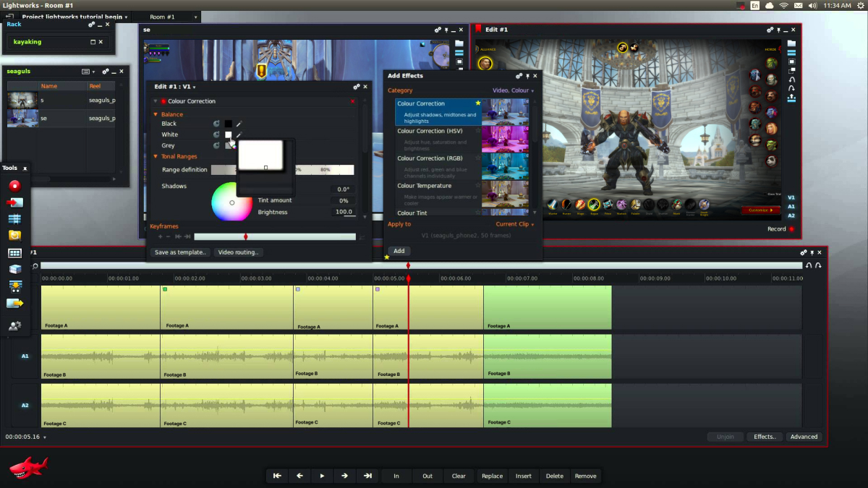Screen dimensions: 868x488
Task: Toggle the Record indicator in Edit #1
Action: click(x=793, y=228)
